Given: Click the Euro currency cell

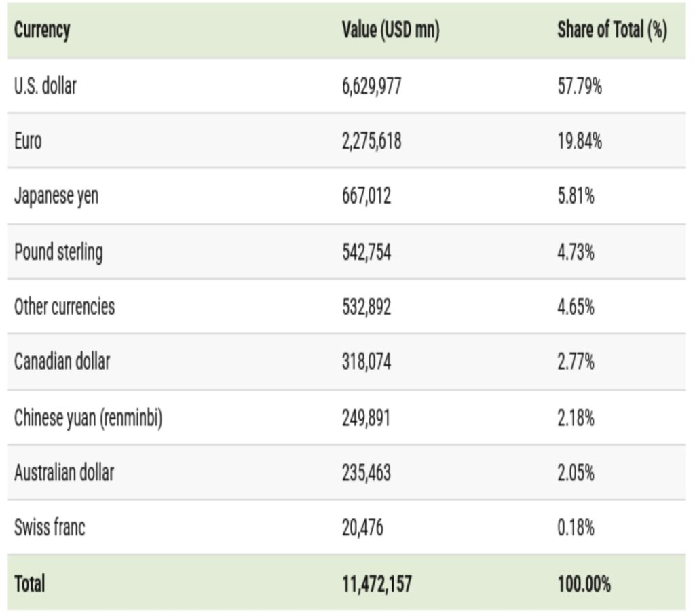Looking at the screenshot, I should pos(28,141).
